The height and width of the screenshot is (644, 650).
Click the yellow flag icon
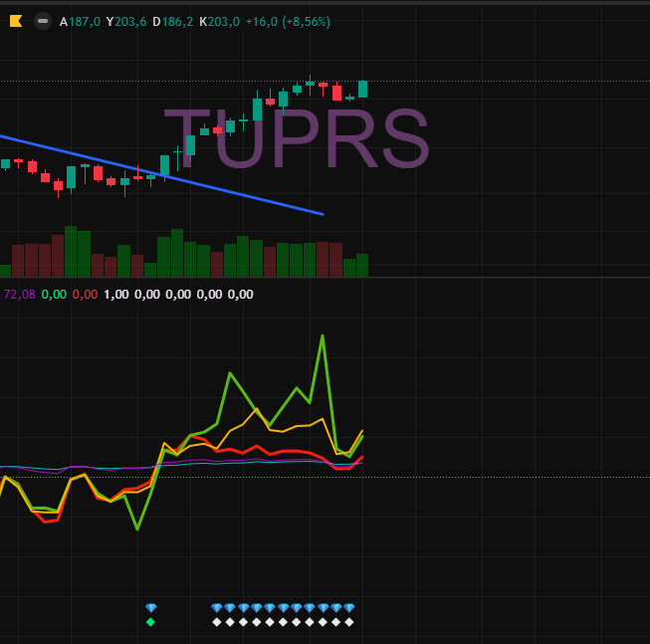point(16,21)
